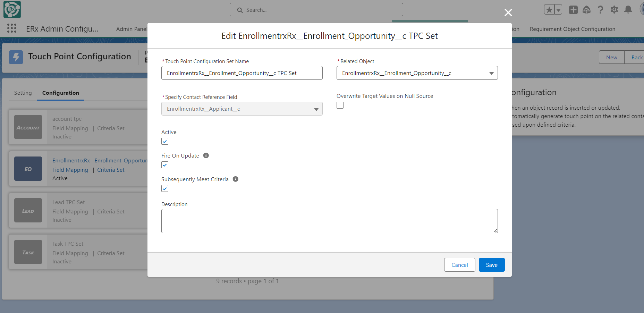This screenshot has height=313, width=644.
Task: Switch to the Setting tab
Action: (x=23, y=93)
